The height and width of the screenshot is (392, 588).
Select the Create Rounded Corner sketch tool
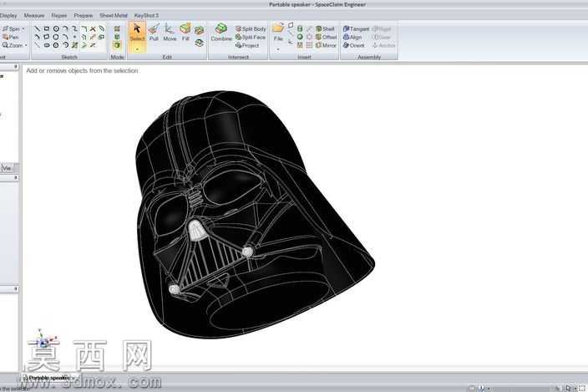[84, 28]
